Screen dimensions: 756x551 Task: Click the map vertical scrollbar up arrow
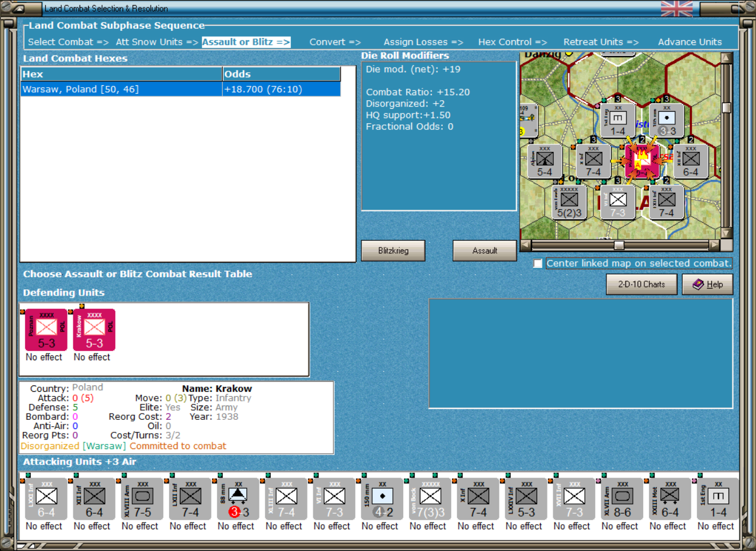click(x=726, y=58)
